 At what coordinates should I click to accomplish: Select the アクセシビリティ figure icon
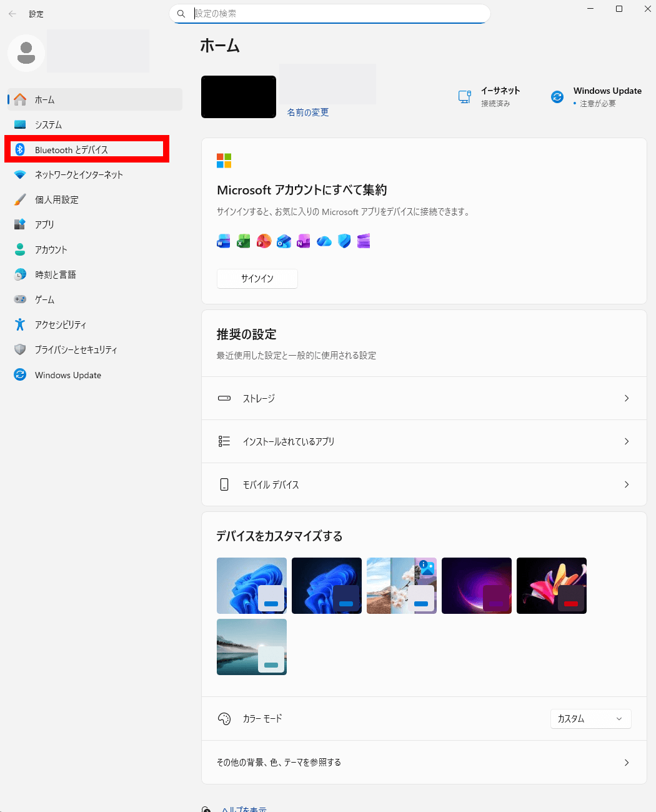[20, 324]
